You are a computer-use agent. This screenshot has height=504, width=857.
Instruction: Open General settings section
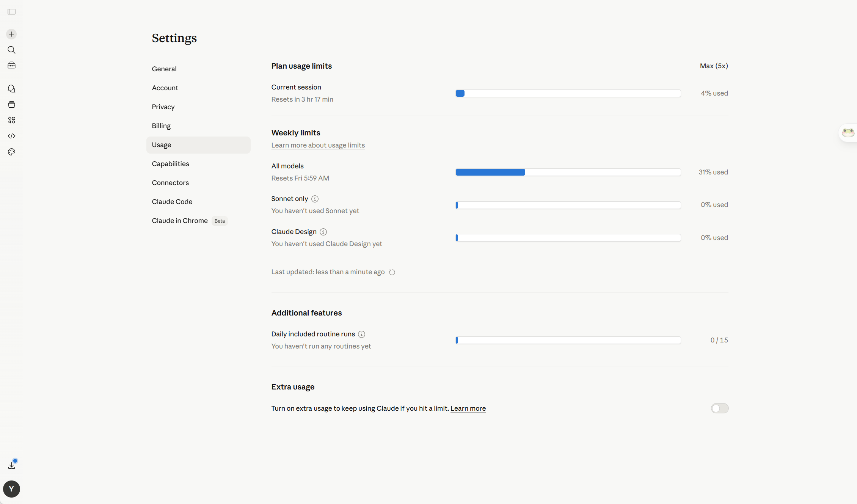[198, 69]
